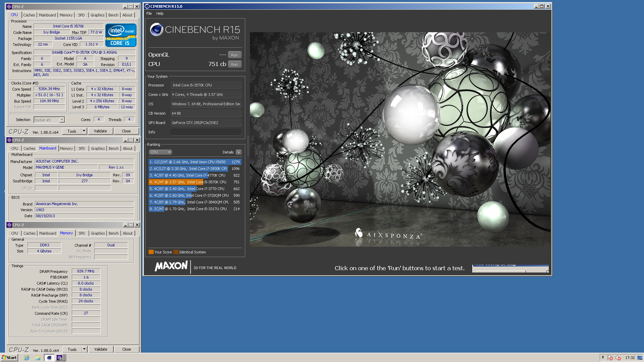Open the Start menu
This screenshot has height=362, width=644.
pyautogui.click(x=9, y=358)
